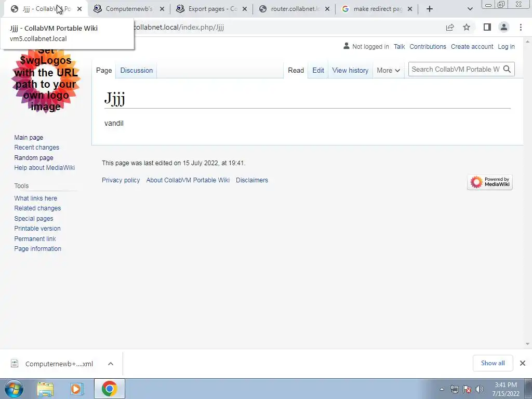
Task: Open Printable version
Action: coord(37,229)
